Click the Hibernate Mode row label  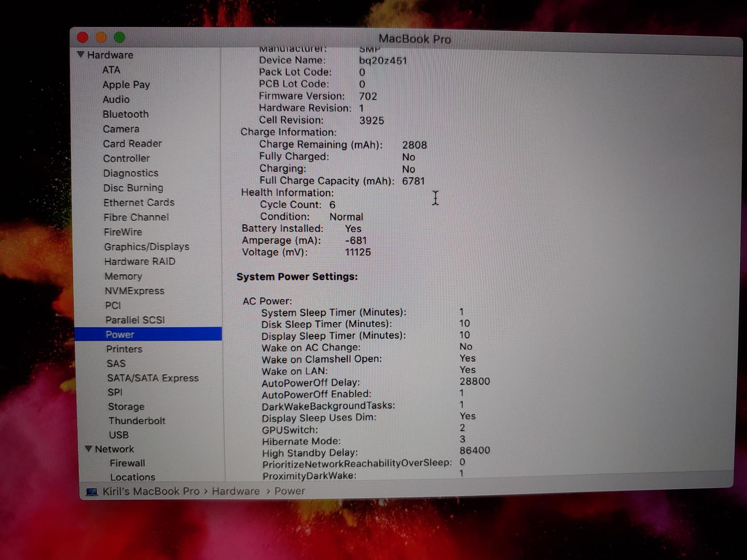(x=301, y=441)
